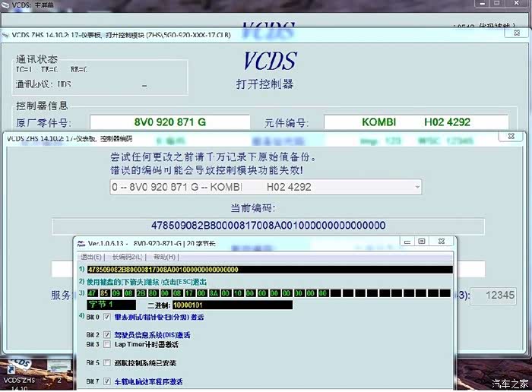Toggle Bit 7 onboard computer efficiency checkbox
The image size is (532, 392).
tap(107, 381)
